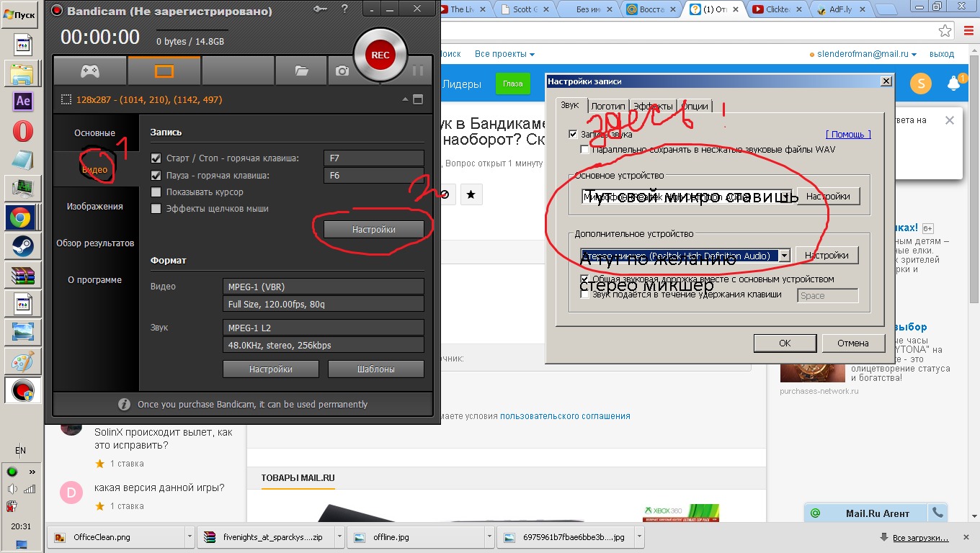
Task: Bookmark page with the Chrome star icon
Action: click(x=945, y=30)
